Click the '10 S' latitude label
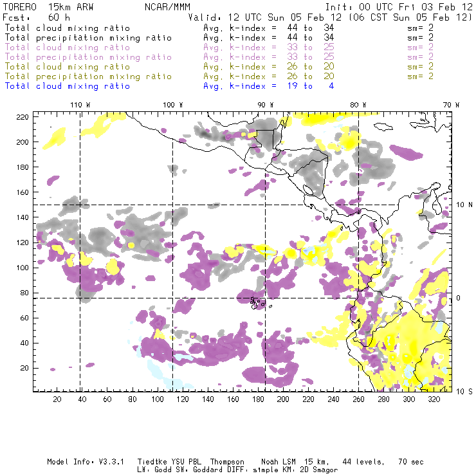Screen dimensions: 476x476 point(464,392)
